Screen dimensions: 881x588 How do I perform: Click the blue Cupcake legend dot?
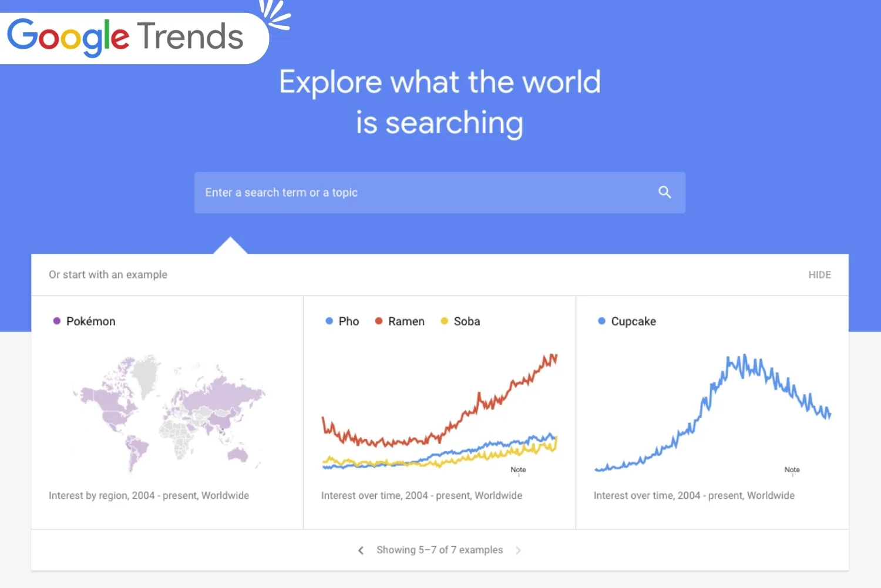(601, 321)
